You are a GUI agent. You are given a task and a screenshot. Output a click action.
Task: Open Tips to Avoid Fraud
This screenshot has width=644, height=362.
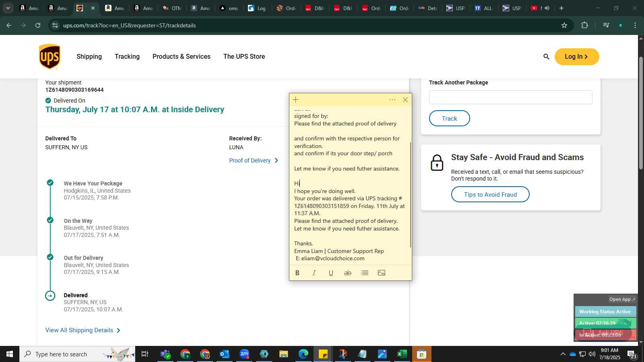[x=490, y=194]
